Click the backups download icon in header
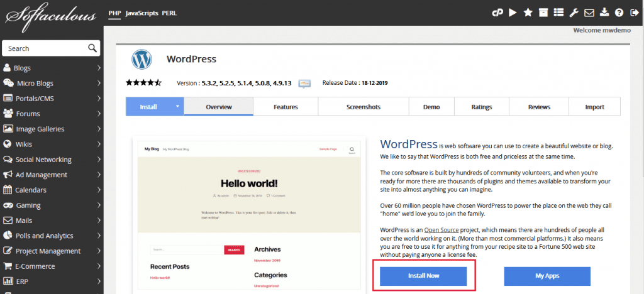 point(604,13)
